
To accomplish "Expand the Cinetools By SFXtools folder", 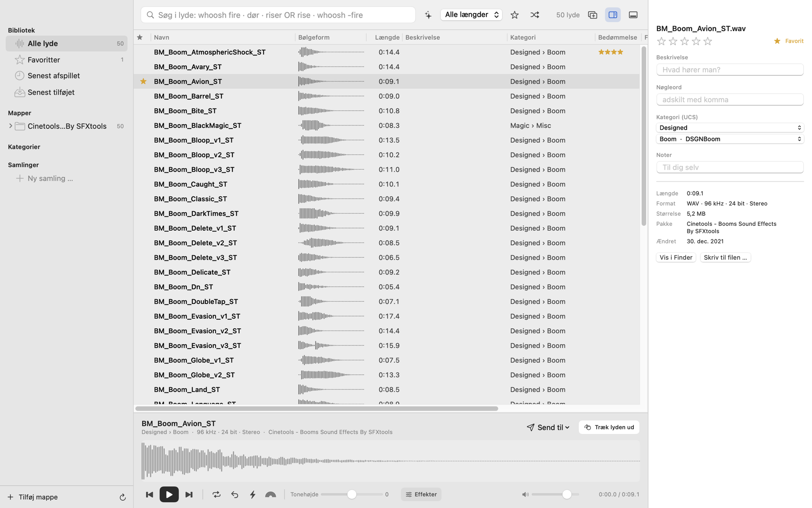I will pyautogui.click(x=10, y=126).
